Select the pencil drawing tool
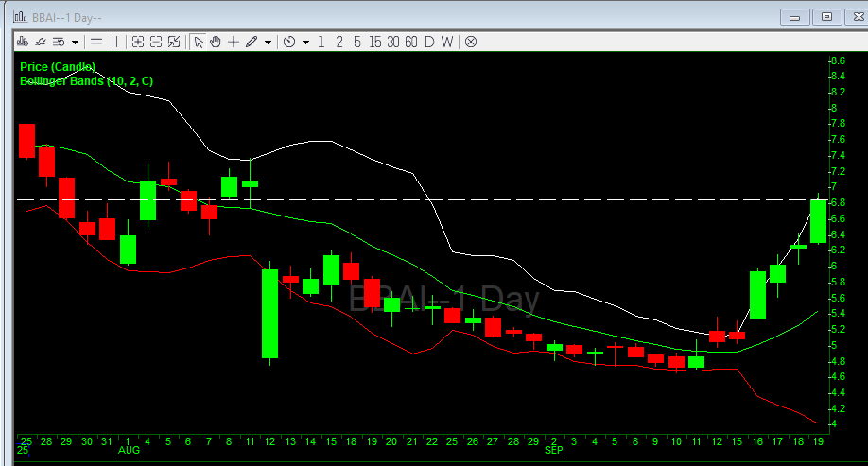Viewport: 868px width, 466px height. coord(252,42)
